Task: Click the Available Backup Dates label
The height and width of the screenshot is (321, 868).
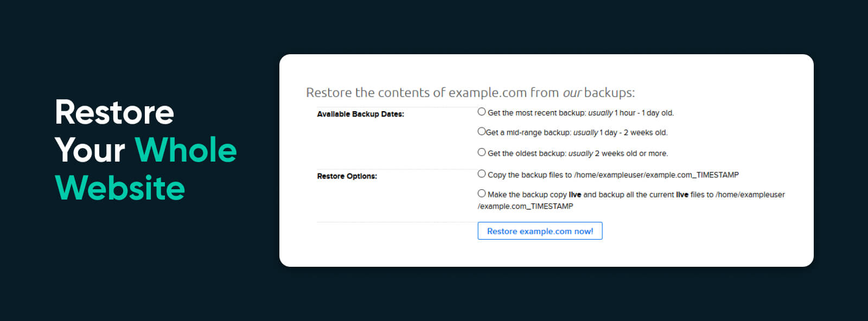Action: [x=360, y=114]
